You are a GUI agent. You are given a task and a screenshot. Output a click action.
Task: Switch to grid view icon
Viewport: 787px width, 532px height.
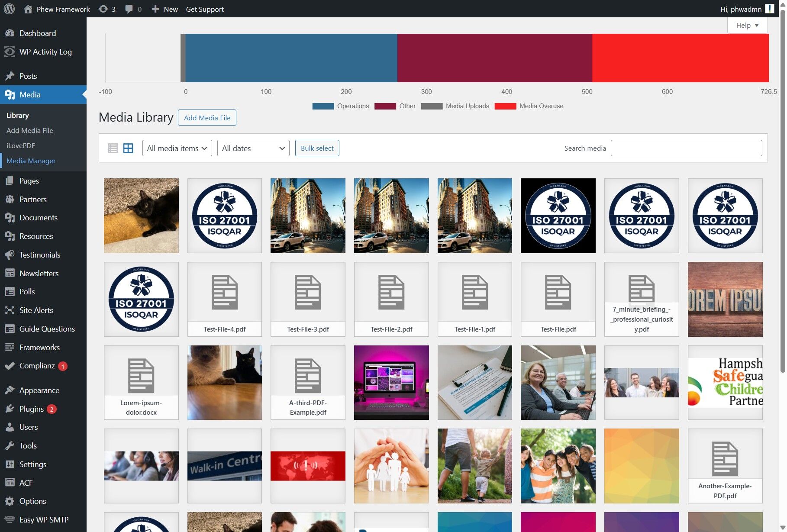[x=128, y=148]
